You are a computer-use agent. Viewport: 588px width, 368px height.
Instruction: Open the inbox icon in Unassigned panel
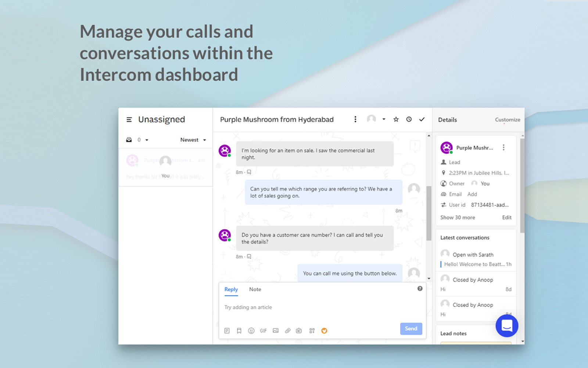coord(129,139)
